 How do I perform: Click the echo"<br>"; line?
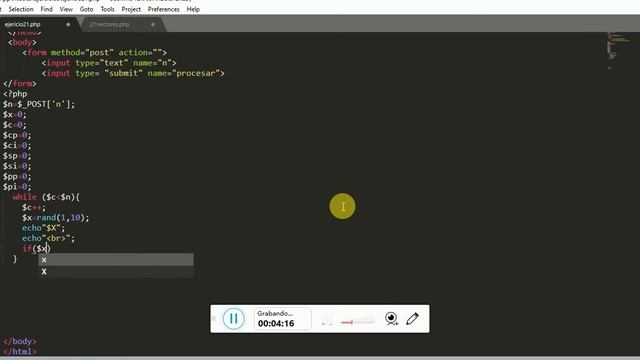49,238
